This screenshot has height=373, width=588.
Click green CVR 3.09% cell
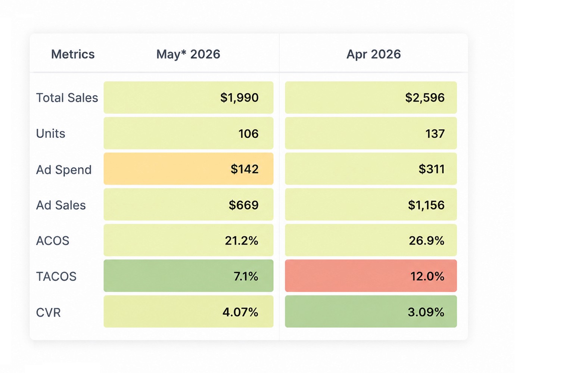point(371,311)
